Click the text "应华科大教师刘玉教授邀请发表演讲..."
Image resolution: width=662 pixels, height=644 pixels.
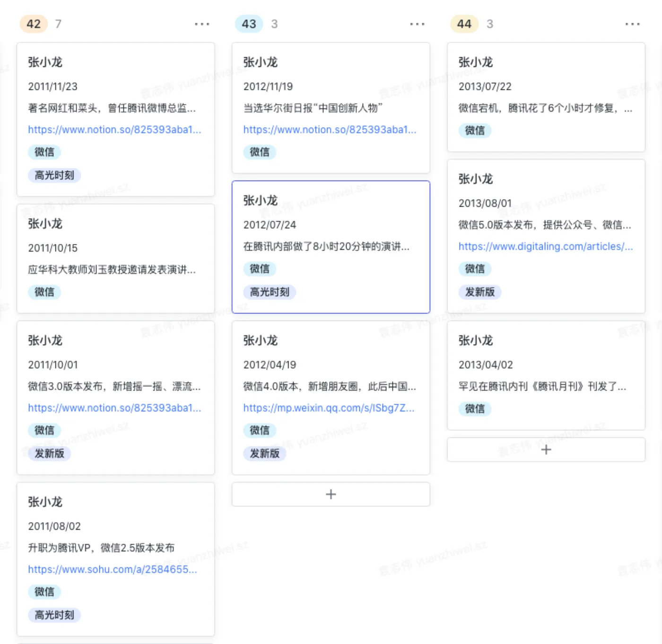point(112,270)
